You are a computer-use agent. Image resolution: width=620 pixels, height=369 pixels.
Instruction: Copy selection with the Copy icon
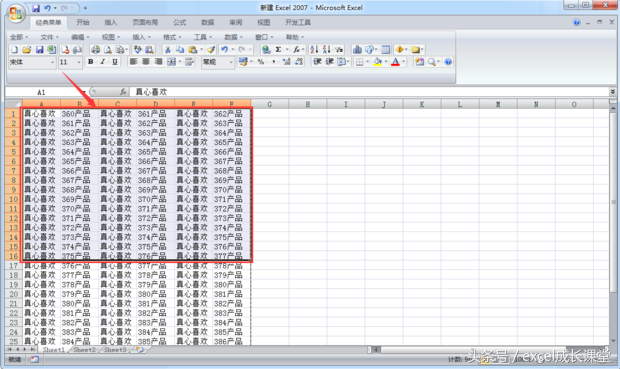[x=180, y=49]
